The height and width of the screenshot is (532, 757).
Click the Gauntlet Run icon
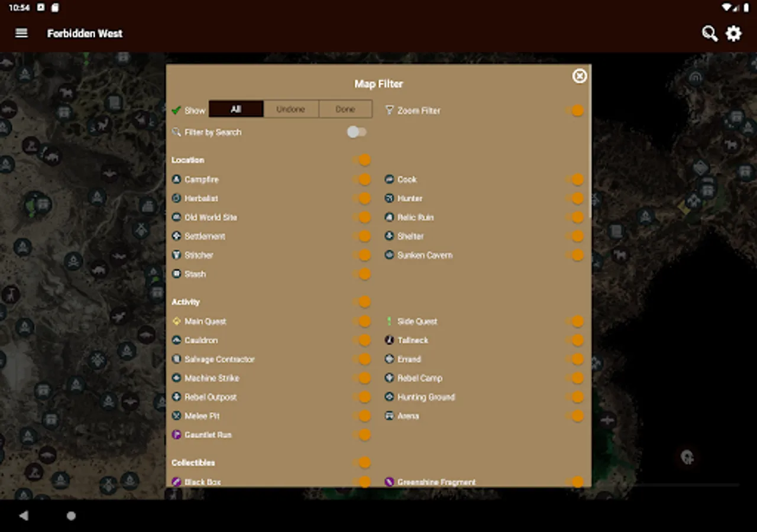pos(176,434)
